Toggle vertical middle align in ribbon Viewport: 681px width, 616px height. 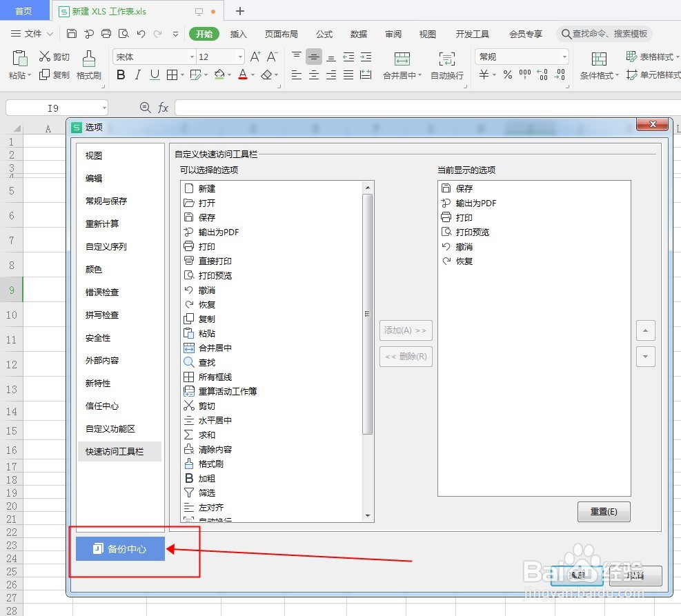click(x=313, y=57)
